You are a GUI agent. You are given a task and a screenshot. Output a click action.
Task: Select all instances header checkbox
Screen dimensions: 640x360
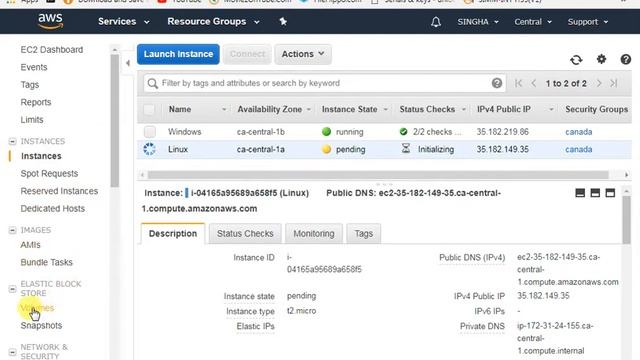pyautogui.click(x=149, y=109)
